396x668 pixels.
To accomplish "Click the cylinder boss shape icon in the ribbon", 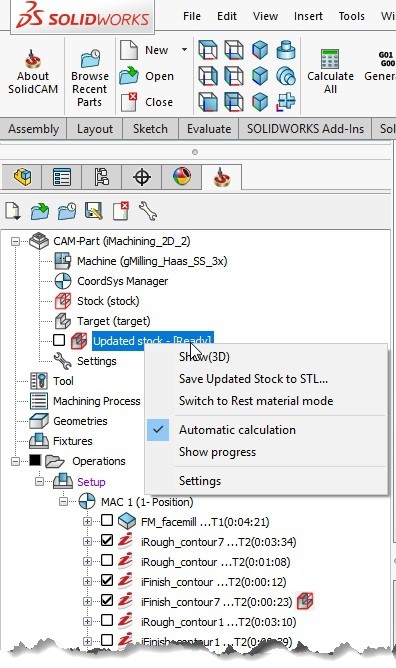I will [x=286, y=50].
